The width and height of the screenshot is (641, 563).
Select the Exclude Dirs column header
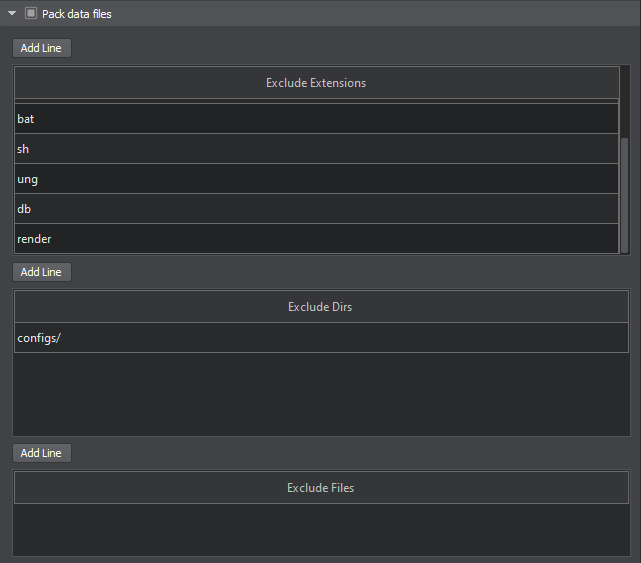coord(321,307)
